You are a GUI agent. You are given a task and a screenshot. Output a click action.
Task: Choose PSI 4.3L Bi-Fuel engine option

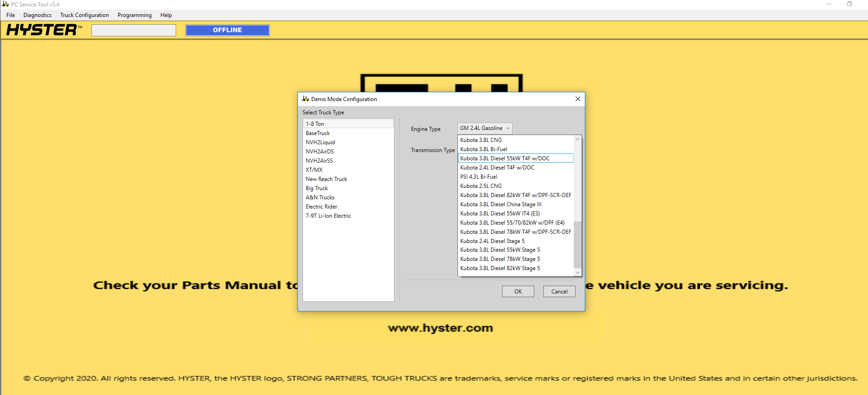coord(479,177)
